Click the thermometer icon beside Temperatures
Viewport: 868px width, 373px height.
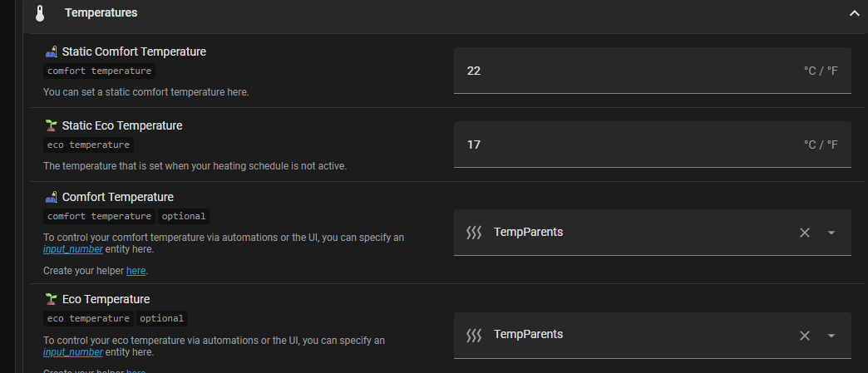(x=39, y=13)
